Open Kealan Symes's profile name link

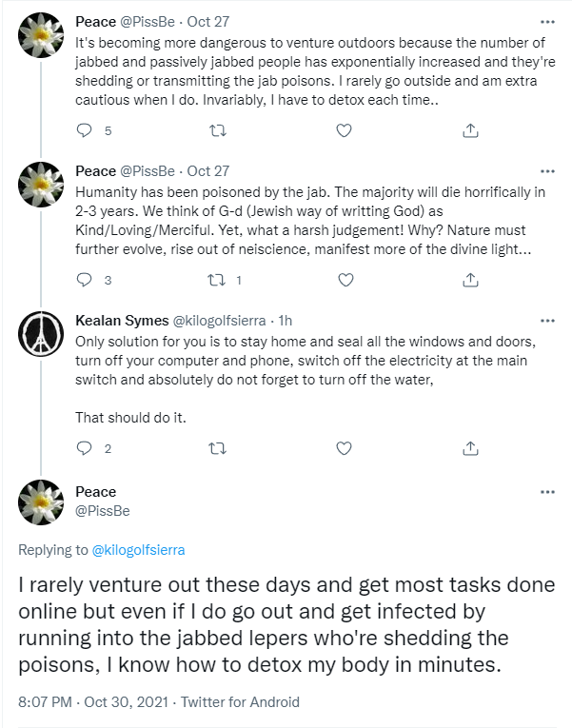pyautogui.click(x=122, y=321)
